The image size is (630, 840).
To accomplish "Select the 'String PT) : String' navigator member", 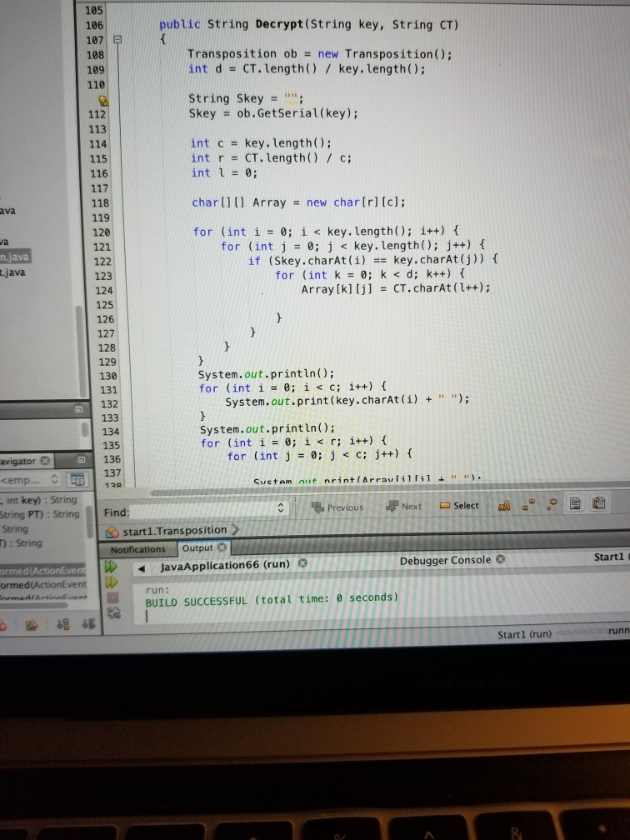I will point(40,515).
